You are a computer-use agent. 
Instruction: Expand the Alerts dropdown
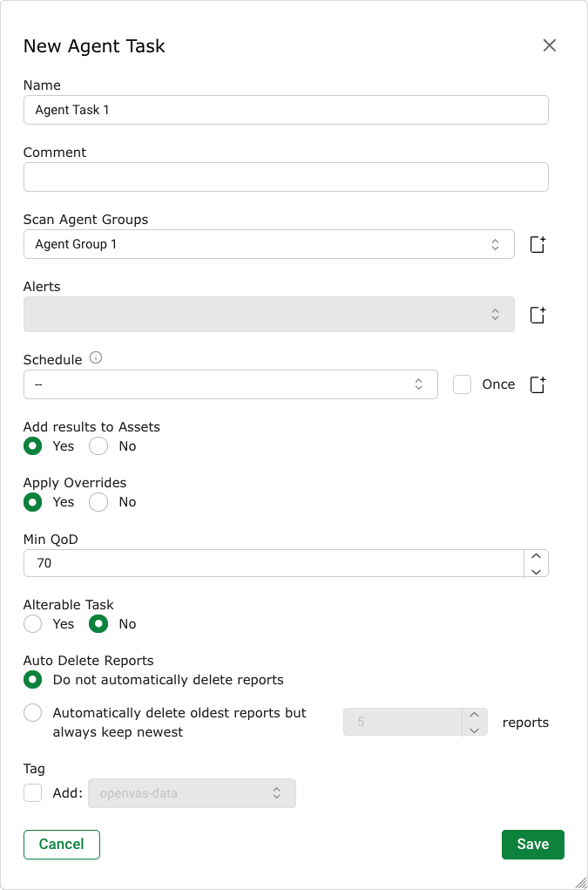(x=268, y=315)
